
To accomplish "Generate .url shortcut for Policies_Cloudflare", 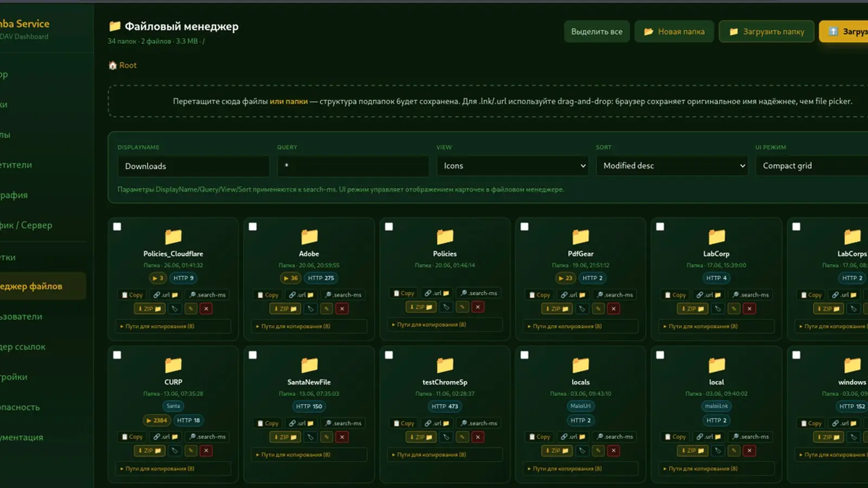I will (x=165, y=295).
